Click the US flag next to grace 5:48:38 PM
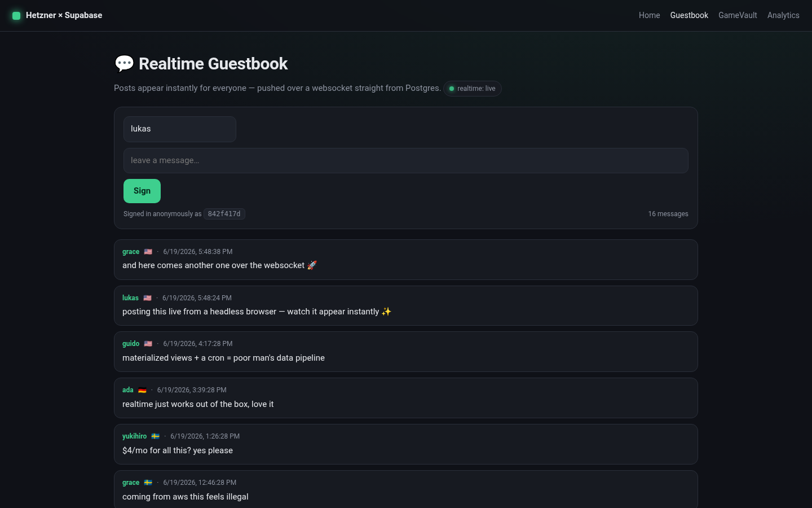Image resolution: width=812 pixels, height=508 pixels. pos(148,252)
